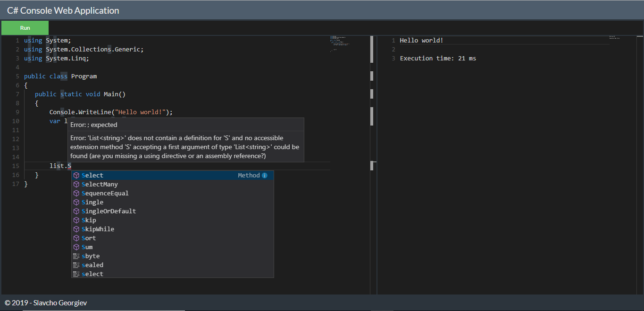Click 'public static void Main()' line
Screen dimensions: 644x311
(80, 94)
